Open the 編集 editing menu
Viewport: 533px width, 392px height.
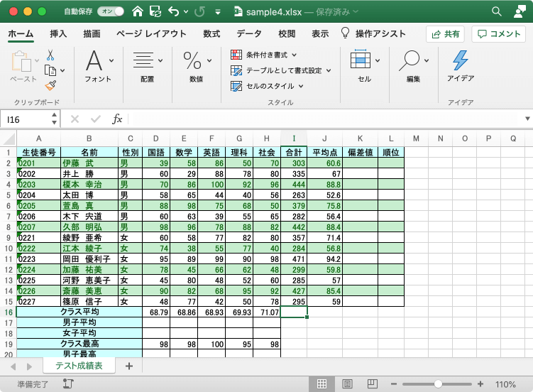[414, 66]
